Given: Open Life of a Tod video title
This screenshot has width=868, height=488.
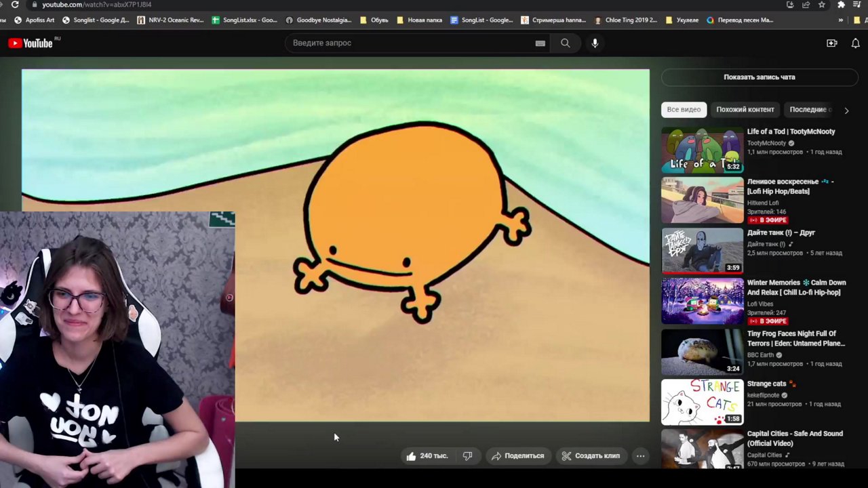Looking at the screenshot, I should point(791,131).
